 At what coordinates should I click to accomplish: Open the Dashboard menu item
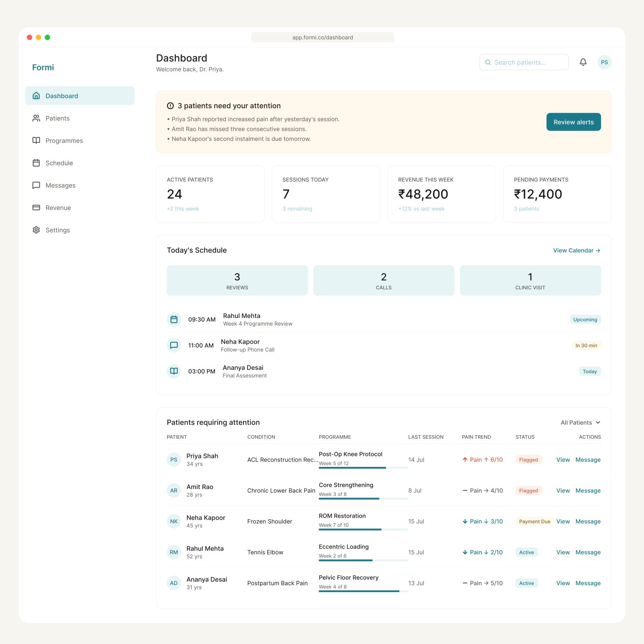click(80, 96)
